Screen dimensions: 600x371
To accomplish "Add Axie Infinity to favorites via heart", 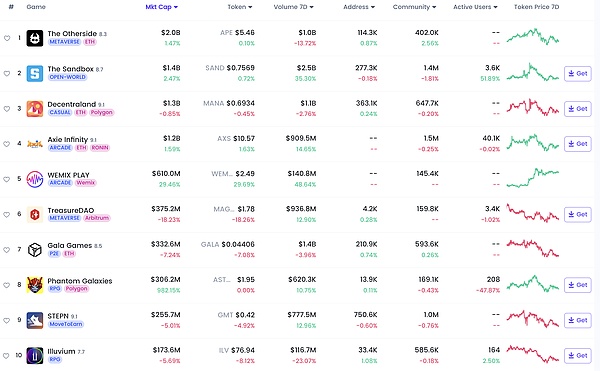I will (7, 144).
